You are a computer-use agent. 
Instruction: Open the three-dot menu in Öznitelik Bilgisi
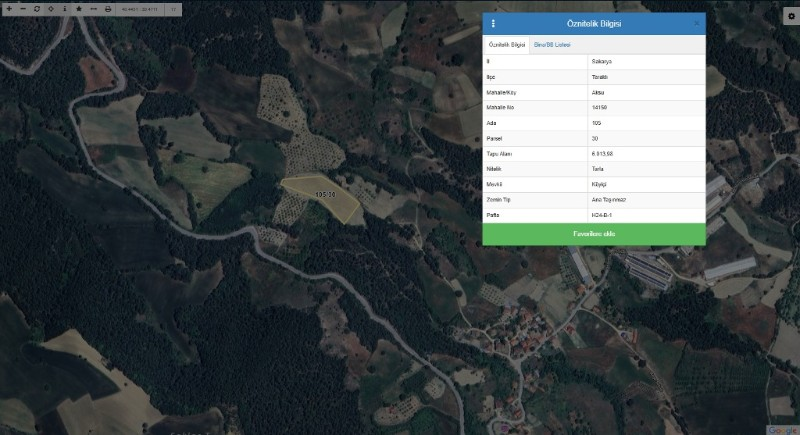pos(493,23)
